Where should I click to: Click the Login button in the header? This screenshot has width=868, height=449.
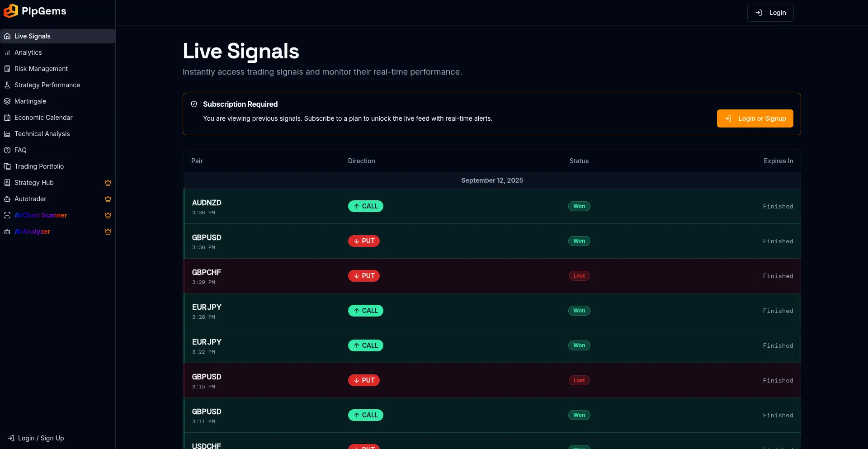click(x=770, y=13)
